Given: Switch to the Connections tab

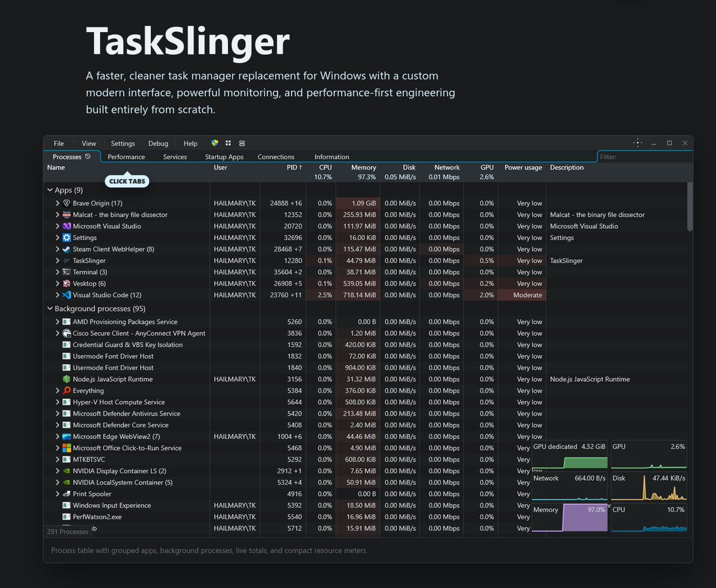Looking at the screenshot, I should 276,156.
